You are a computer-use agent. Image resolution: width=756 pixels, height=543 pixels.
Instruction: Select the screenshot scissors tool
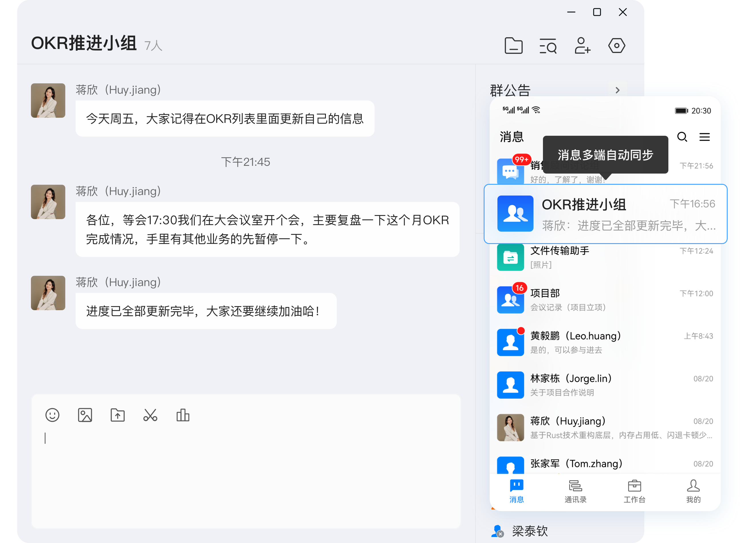click(x=150, y=415)
